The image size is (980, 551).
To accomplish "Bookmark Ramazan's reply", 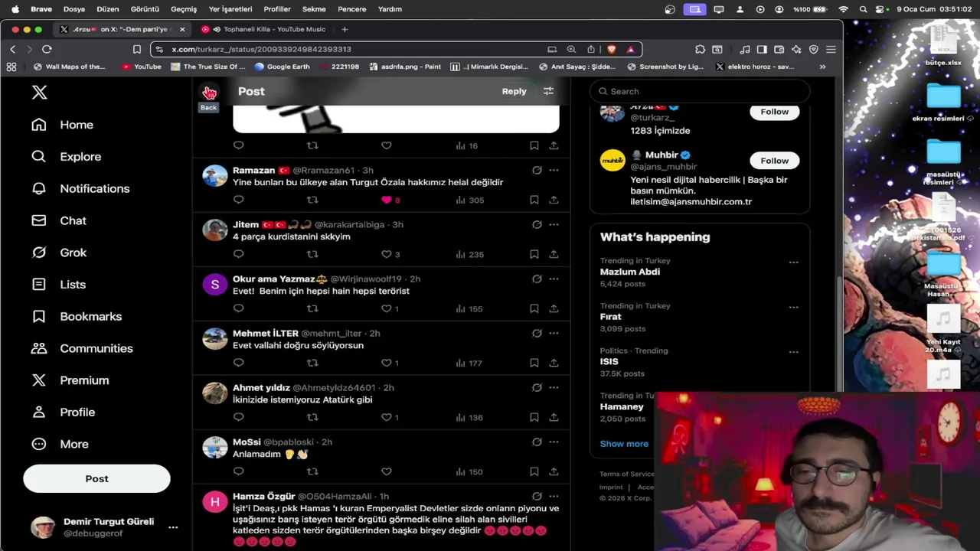I will [534, 200].
